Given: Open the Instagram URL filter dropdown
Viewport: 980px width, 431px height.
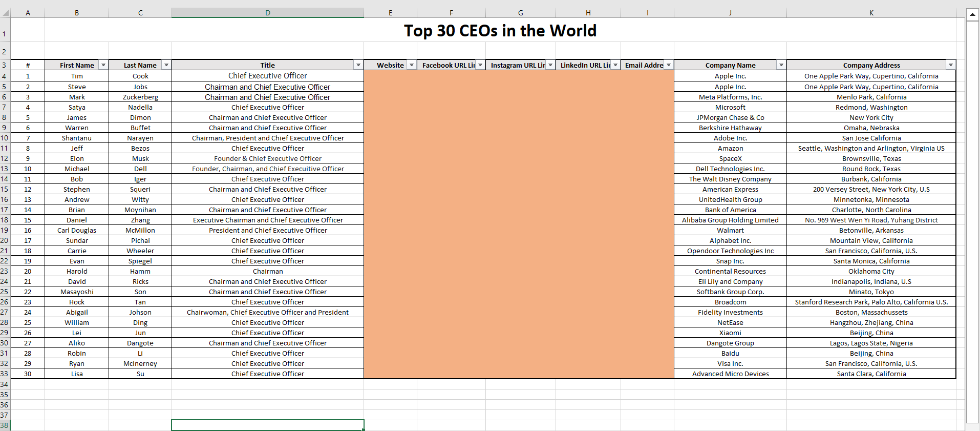Looking at the screenshot, I should pos(550,65).
